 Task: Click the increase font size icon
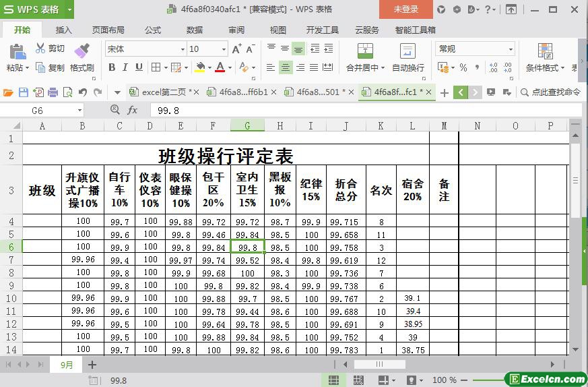236,49
